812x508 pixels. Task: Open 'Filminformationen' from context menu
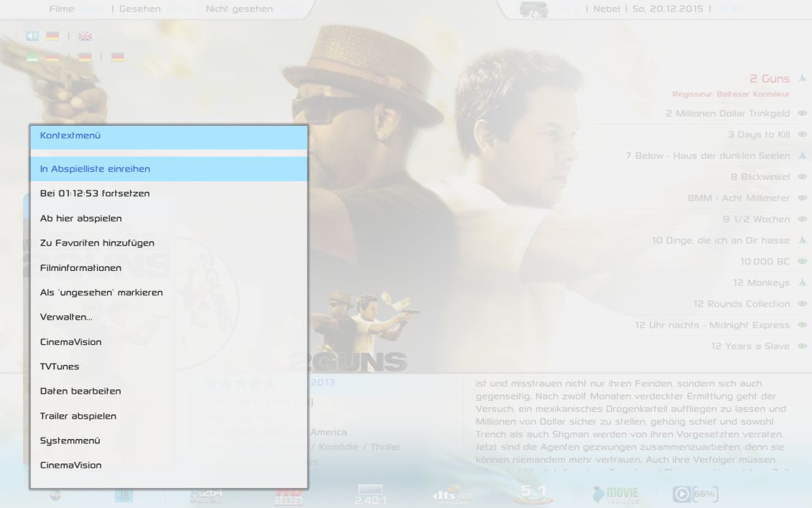(x=169, y=267)
